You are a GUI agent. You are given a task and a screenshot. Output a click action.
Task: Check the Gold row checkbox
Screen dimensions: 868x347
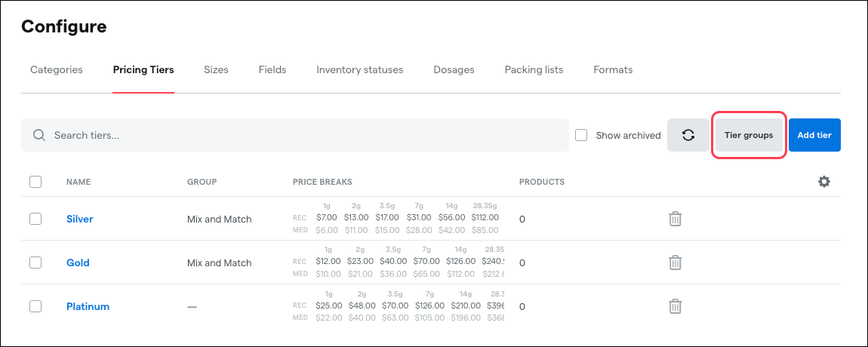35,263
